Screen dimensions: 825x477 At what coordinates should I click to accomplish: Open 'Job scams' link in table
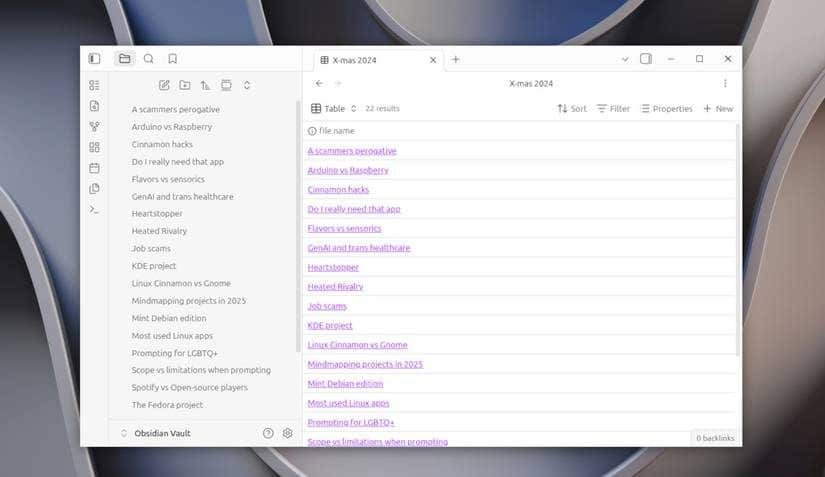click(x=327, y=306)
